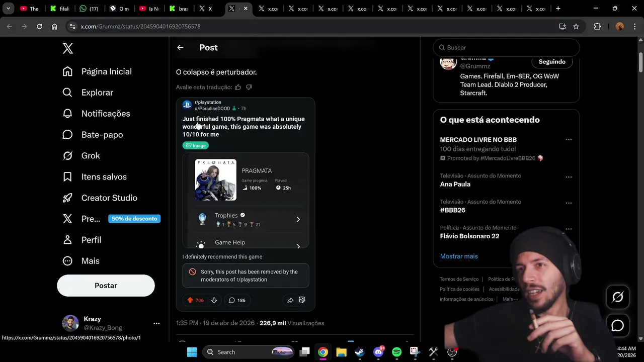Open the Chrome profile avatar
Screen dimensions: 644x362
(x=619, y=26)
